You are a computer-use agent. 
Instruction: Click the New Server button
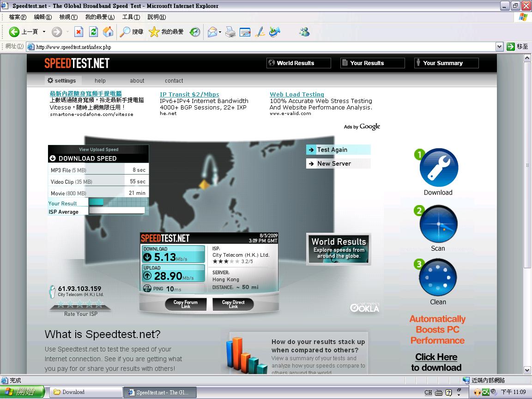click(338, 163)
